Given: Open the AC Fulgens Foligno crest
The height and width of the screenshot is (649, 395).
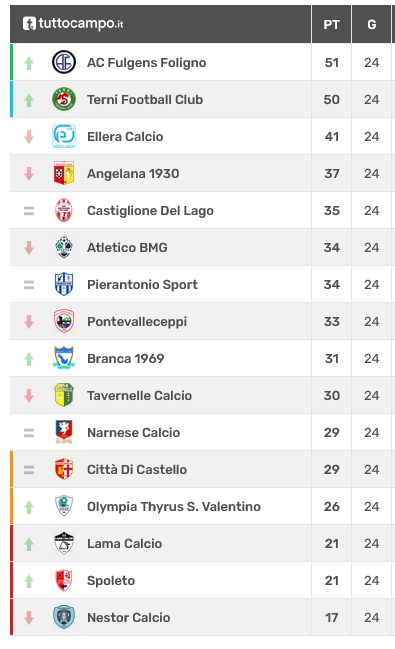Looking at the screenshot, I should pyautogui.click(x=64, y=62).
